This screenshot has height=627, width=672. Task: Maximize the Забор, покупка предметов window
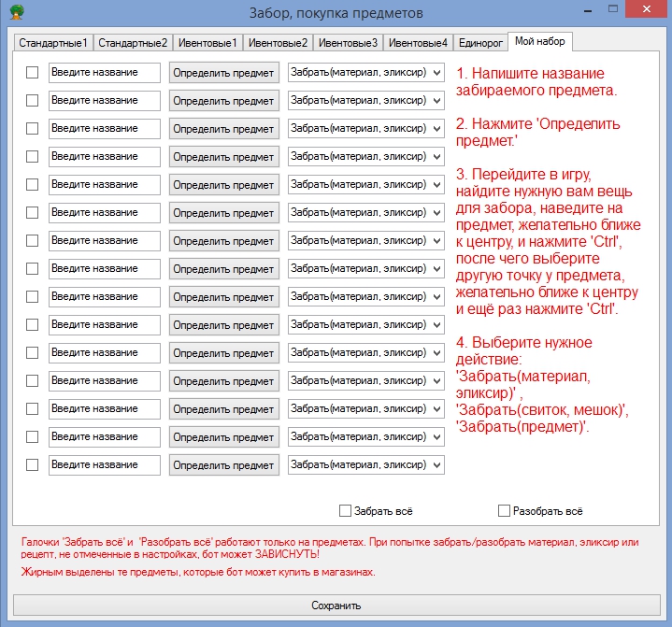click(613, 8)
